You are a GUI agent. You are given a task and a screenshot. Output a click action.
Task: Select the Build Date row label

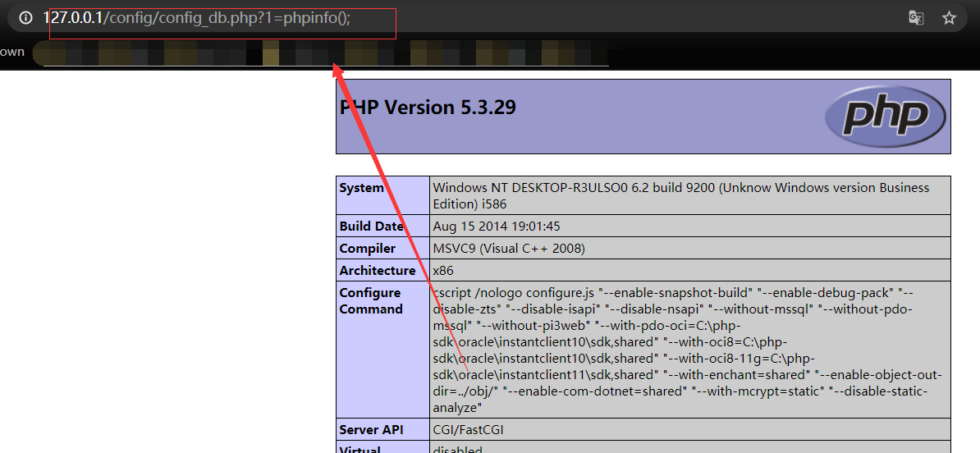(372, 226)
